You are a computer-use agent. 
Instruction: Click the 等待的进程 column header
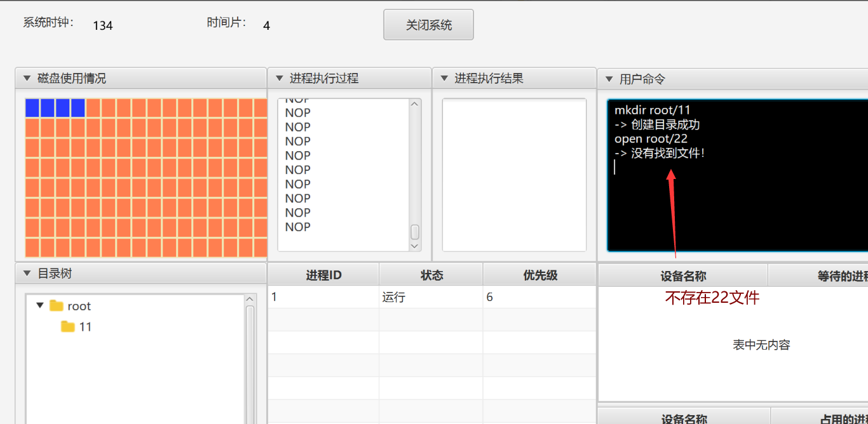(818, 276)
